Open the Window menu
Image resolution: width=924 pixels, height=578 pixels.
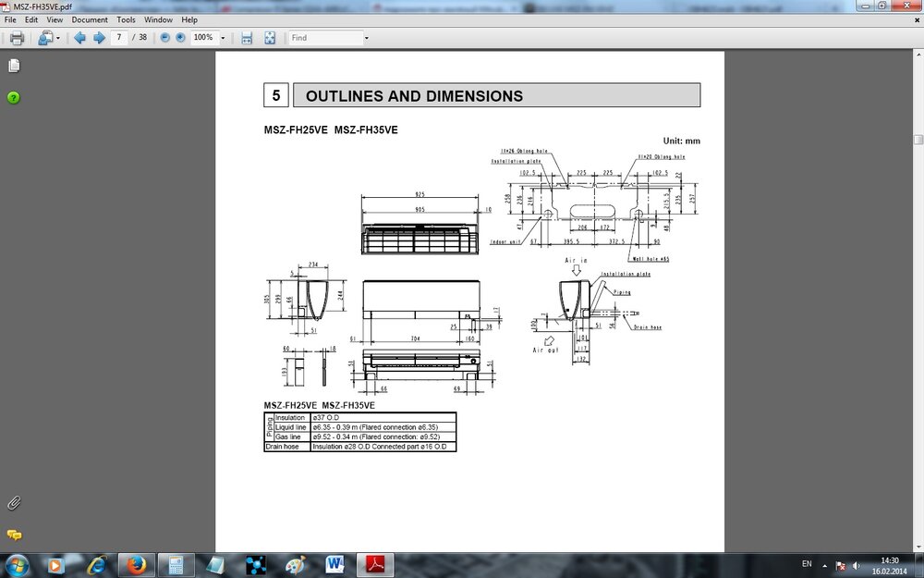coord(159,19)
